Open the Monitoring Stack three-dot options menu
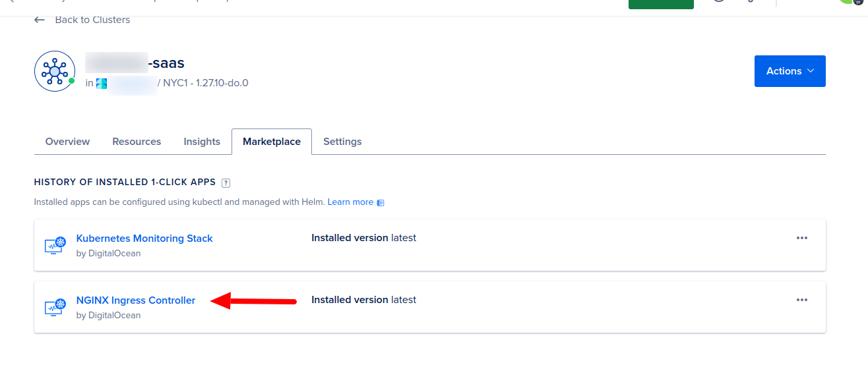The height and width of the screenshot is (367, 868). coord(802,238)
